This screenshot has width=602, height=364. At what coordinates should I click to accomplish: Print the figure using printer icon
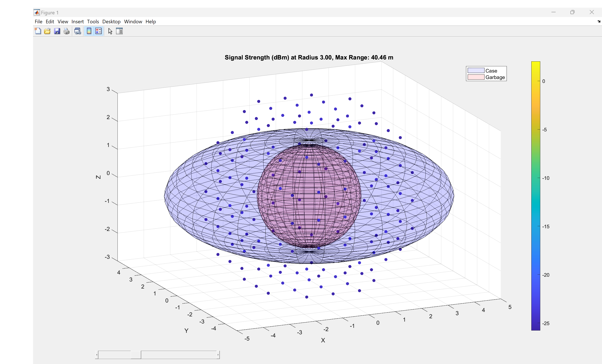pyautogui.click(x=67, y=31)
